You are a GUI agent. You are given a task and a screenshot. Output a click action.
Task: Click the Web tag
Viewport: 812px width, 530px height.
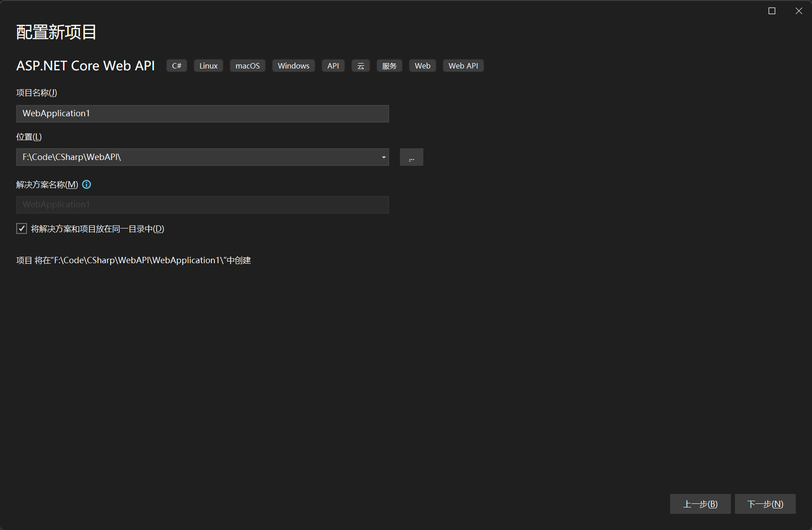pos(423,66)
